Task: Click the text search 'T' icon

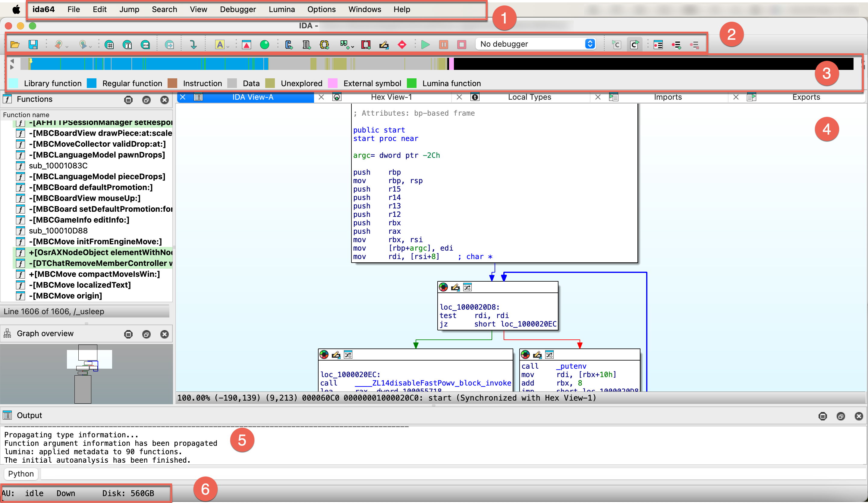Action: click(127, 44)
